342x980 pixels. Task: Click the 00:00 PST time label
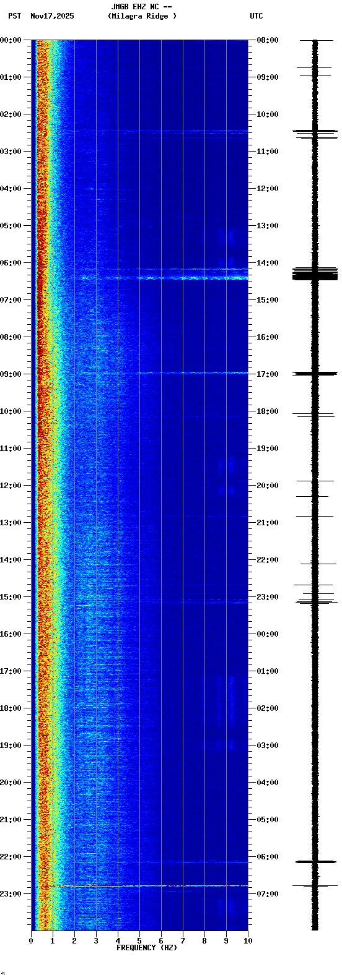[11, 40]
